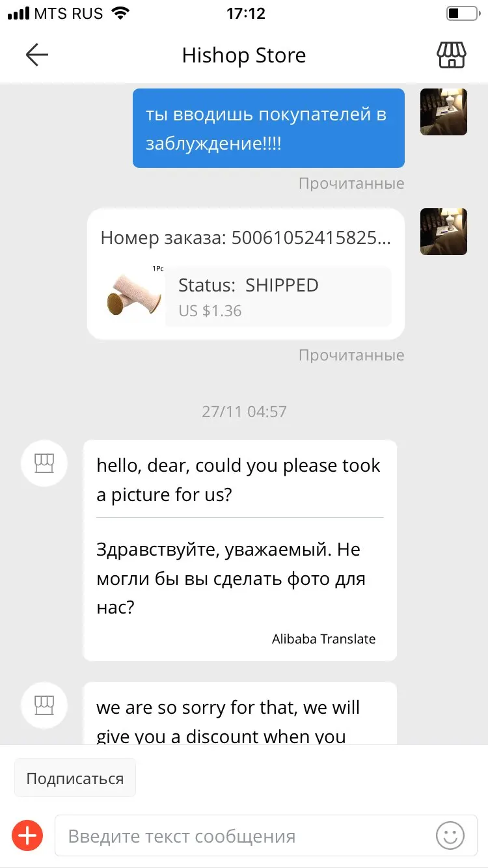
Task: Tap the Wi-Fi icon in status bar
Action: 120,13
